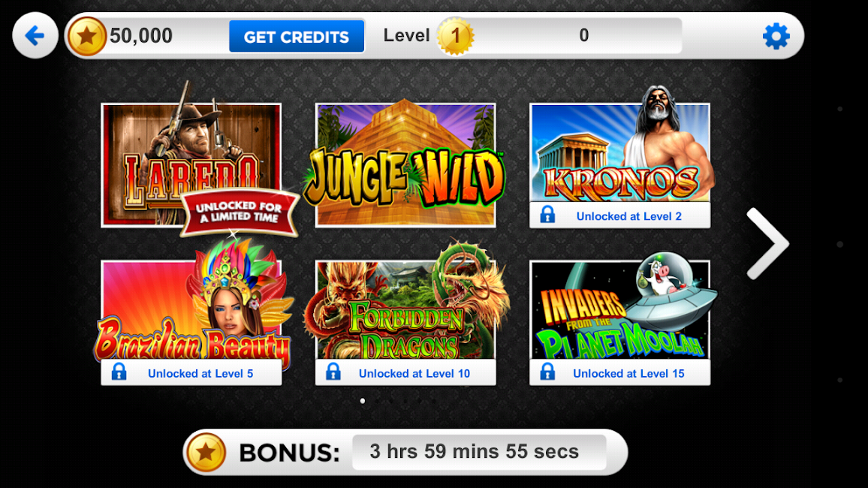Open the Jungle Wild slot game

pyautogui.click(x=405, y=165)
